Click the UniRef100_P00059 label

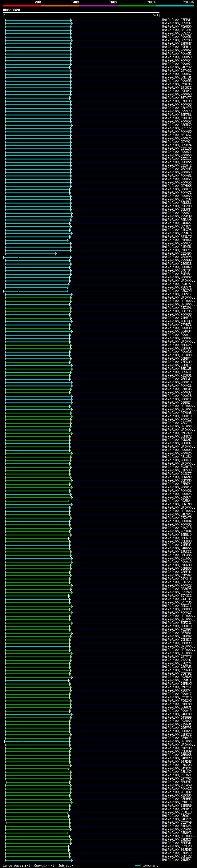177,57
